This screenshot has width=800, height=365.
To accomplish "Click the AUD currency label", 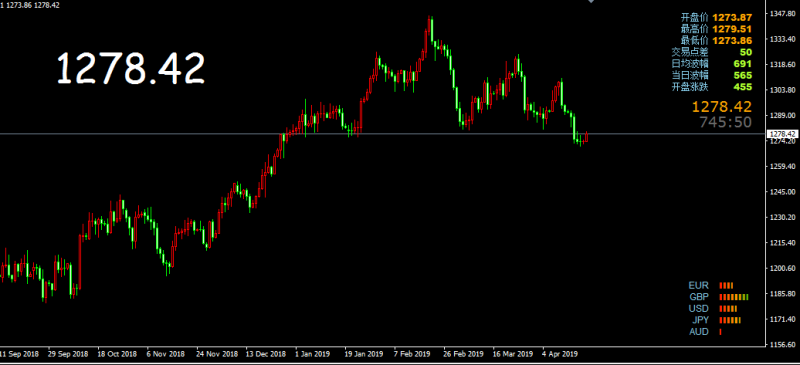I will click(x=698, y=332).
